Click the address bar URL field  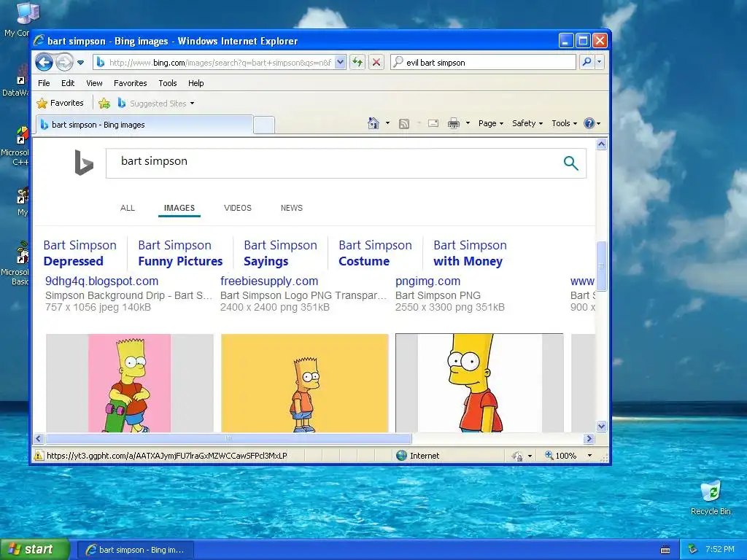click(220, 63)
